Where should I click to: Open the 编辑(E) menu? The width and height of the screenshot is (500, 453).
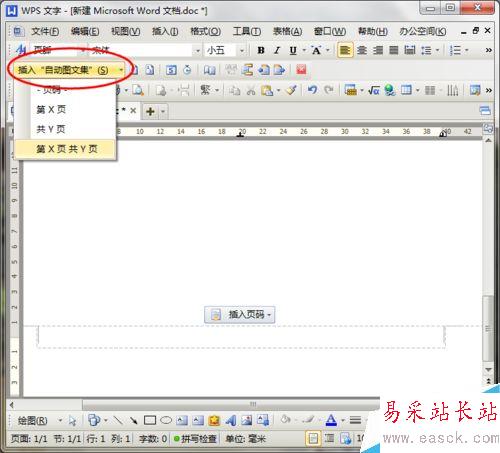[85, 32]
